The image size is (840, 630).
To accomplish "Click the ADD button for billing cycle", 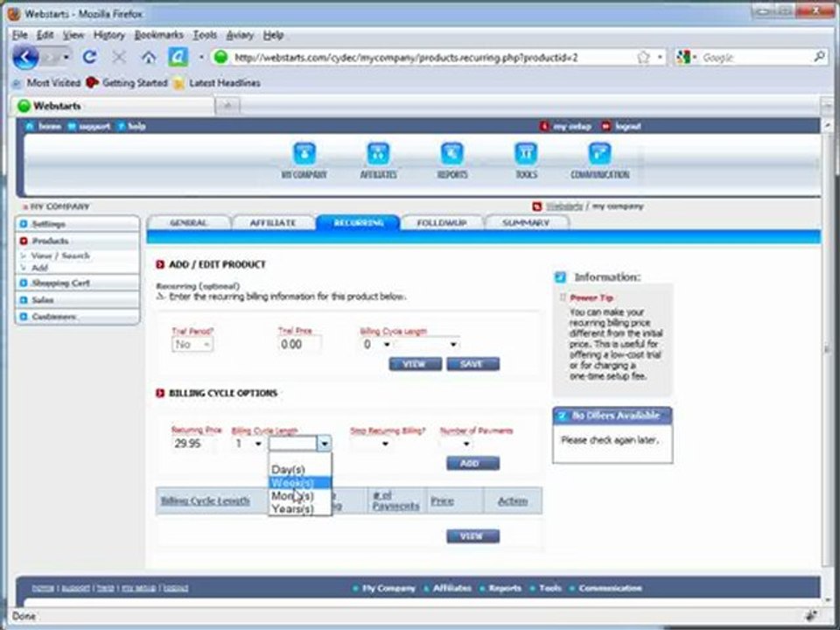I will [x=472, y=463].
